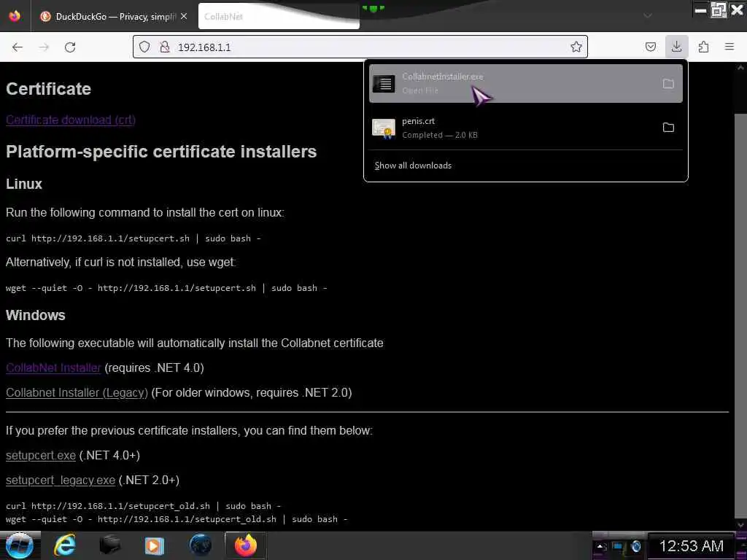Bookmark this page with the star icon
Image resolution: width=747 pixels, height=560 pixels.
pyautogui.click(x=576, y=47)
